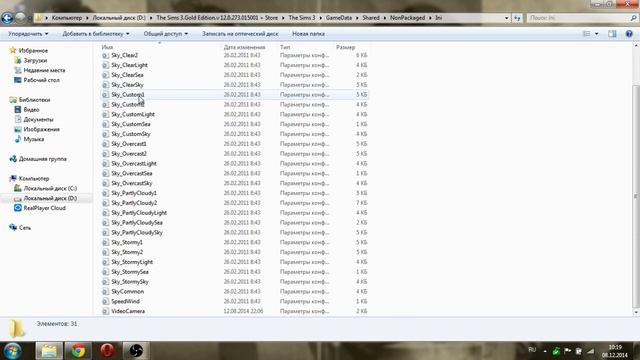Click the SpeedWind file icon

click(105, 301)
